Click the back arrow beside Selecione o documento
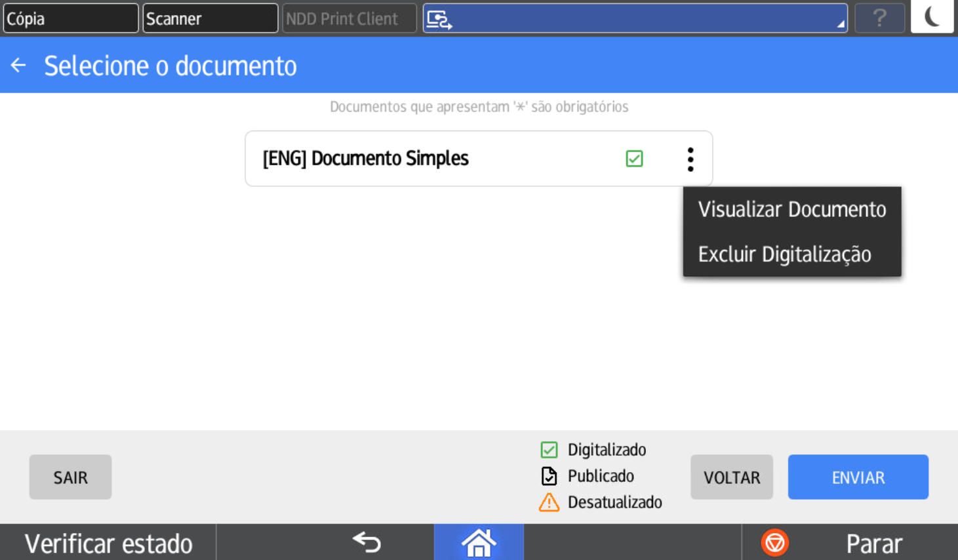This screenshot has height=560, width=958. point(18,65)
